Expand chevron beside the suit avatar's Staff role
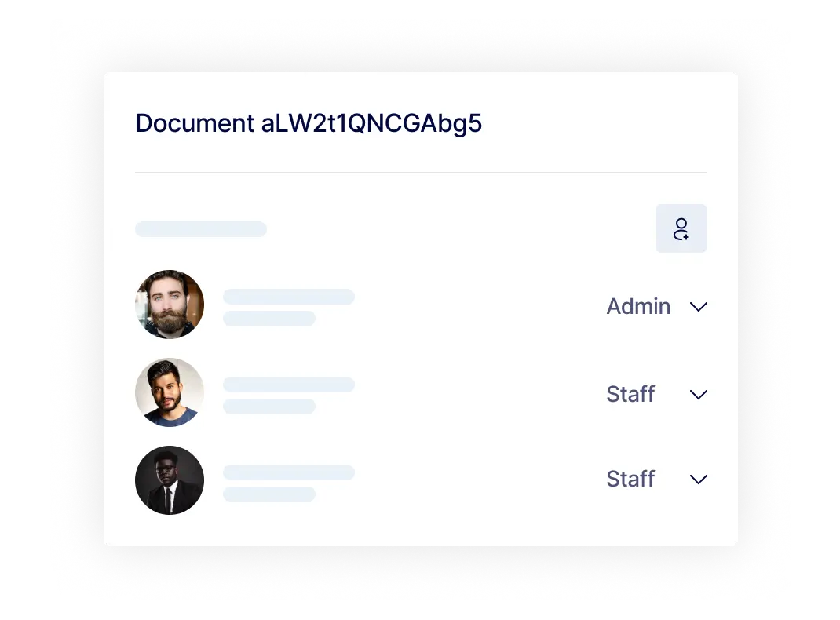840x620 pixels. (x=699, y=480)
